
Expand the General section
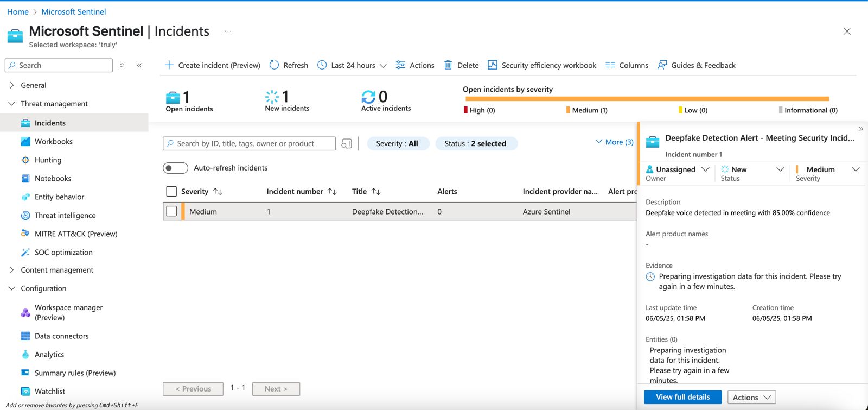(x=12, y=85)
